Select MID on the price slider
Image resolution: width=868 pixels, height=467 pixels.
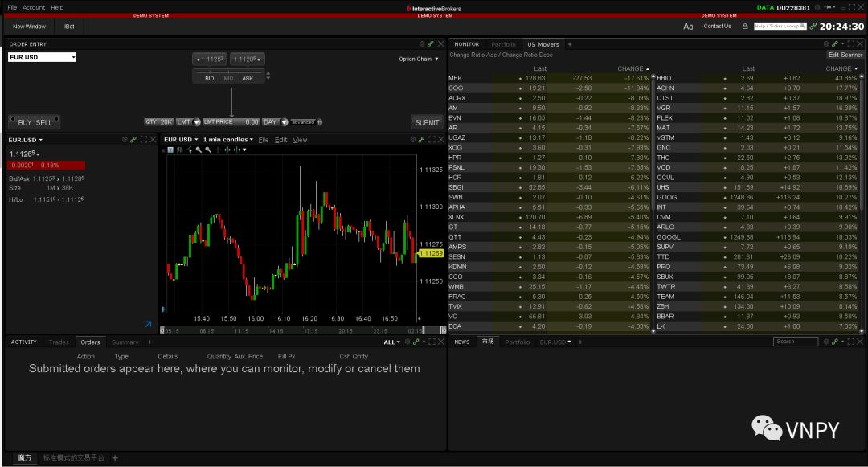click(x=228, y=79)
